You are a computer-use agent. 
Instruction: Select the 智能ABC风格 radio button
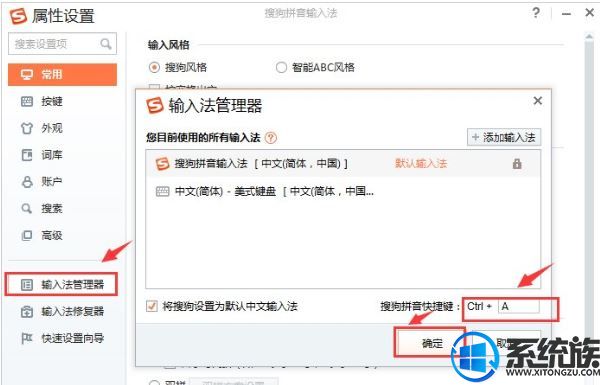pos(281,68)
